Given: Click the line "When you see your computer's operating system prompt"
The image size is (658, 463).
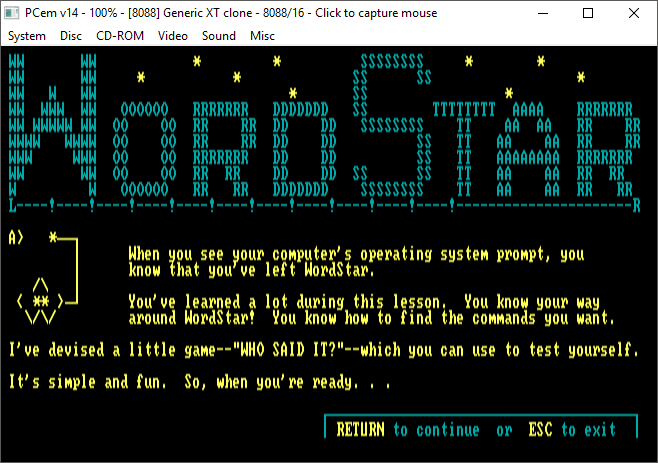Looking at the screenshot, I should click(356, 254).
